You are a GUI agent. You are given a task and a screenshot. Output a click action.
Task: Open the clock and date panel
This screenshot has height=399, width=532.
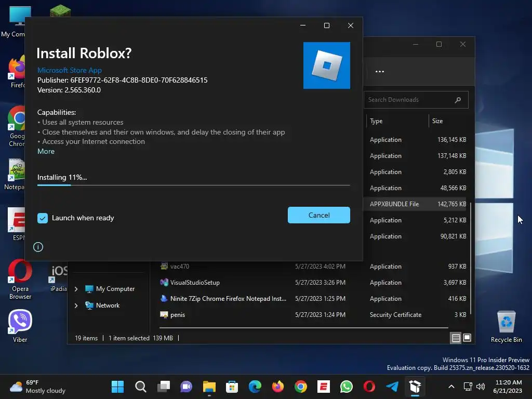coord(508,387)
